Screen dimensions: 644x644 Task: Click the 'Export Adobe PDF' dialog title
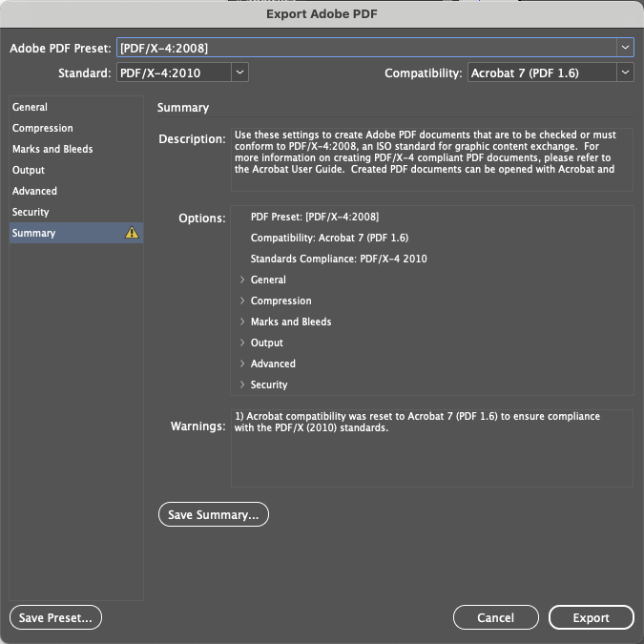tap(322, 14)
